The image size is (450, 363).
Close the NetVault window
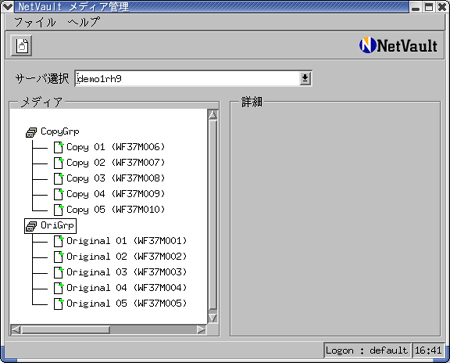click(x=442, y=7)
